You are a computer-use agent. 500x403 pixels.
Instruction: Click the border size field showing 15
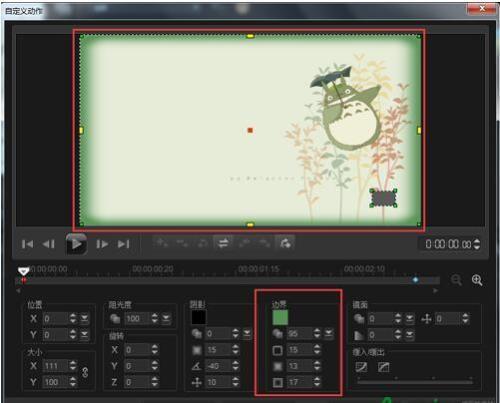coord(299,350)
